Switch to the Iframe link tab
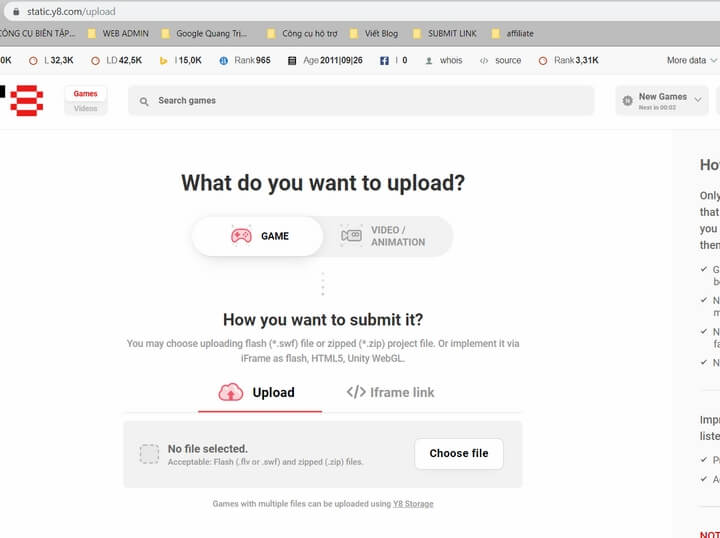This screenshot has height=538, width=720. [390, 392]
